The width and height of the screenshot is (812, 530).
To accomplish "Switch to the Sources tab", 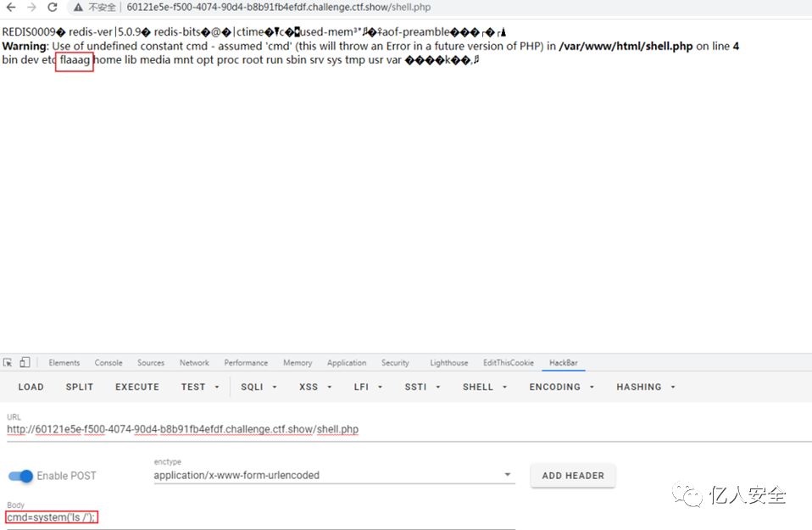I will 151,363.
